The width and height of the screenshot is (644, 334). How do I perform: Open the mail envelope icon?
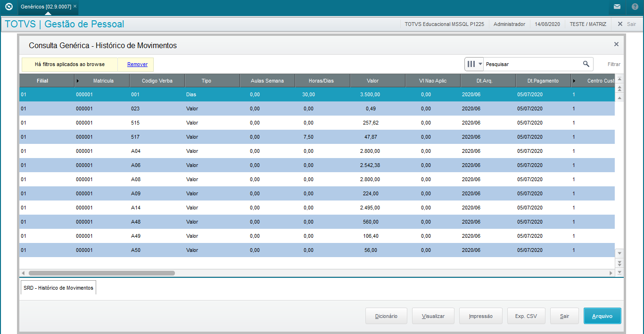click(617, 7)
